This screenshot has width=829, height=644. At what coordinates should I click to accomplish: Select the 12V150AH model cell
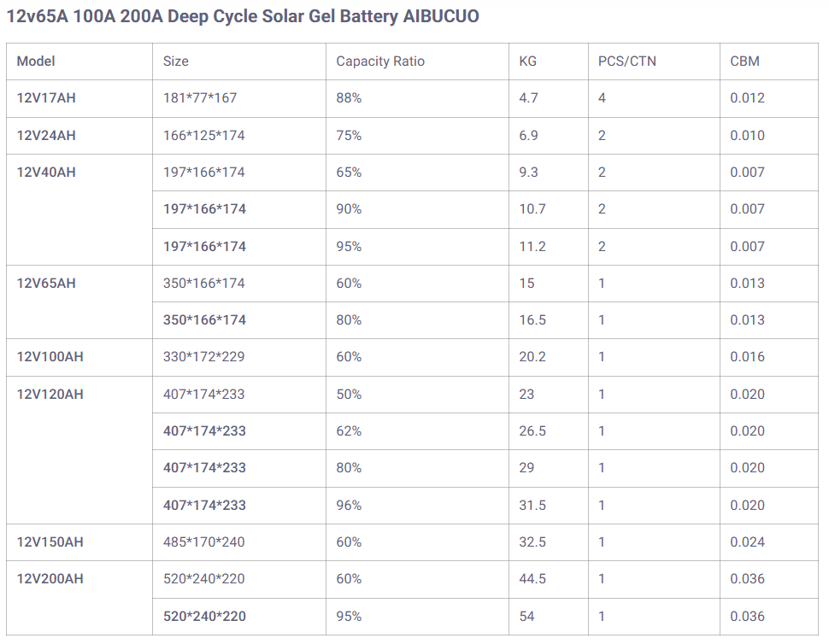click(x=50, y=542)
